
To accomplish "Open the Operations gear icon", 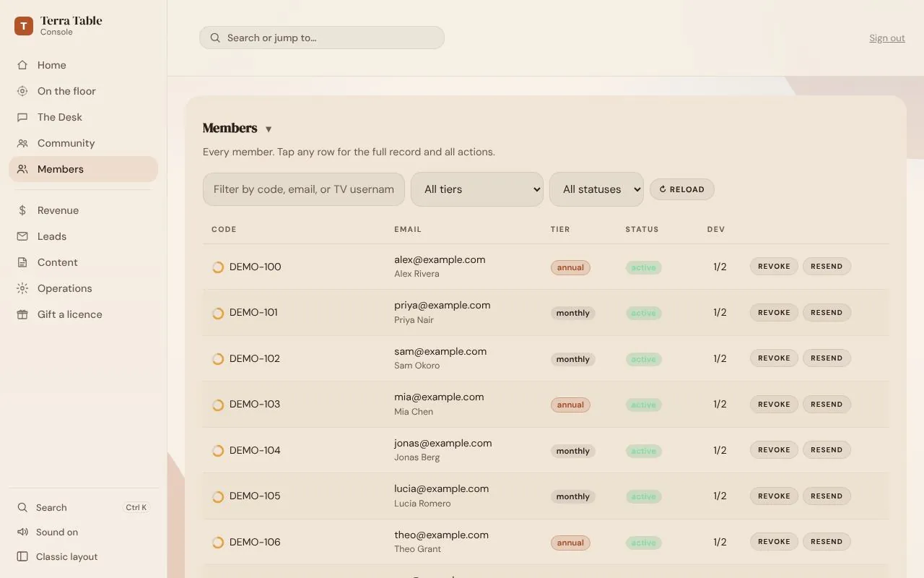I will point(23,288).
